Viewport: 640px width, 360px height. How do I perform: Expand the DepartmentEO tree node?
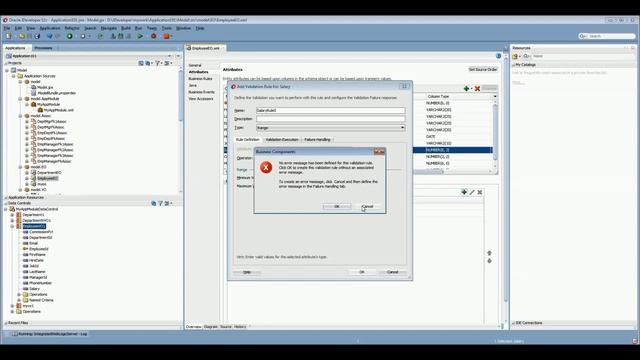pos(27,173)
